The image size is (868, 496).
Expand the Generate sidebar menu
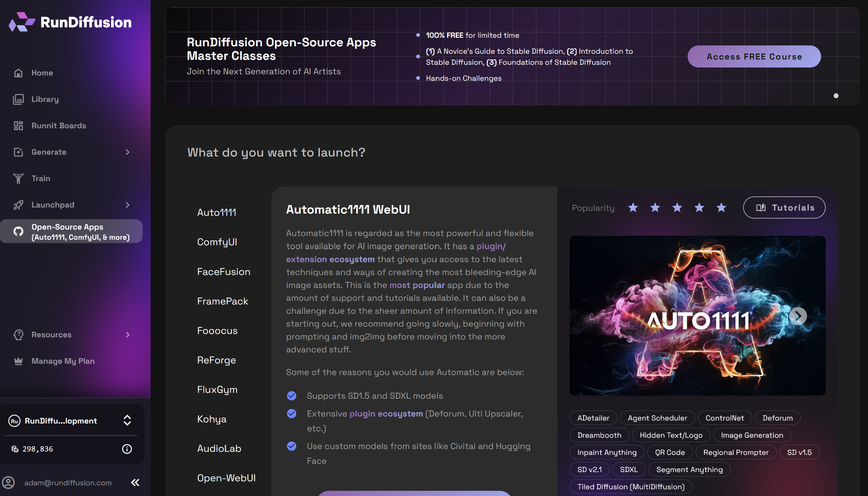(x=127, y=152)
